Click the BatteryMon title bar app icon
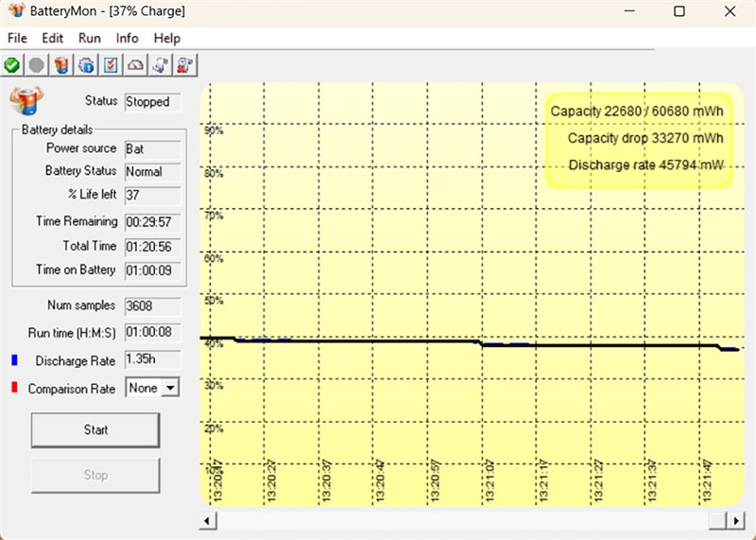The image size is (756, 540). click(x=16, y=10)
